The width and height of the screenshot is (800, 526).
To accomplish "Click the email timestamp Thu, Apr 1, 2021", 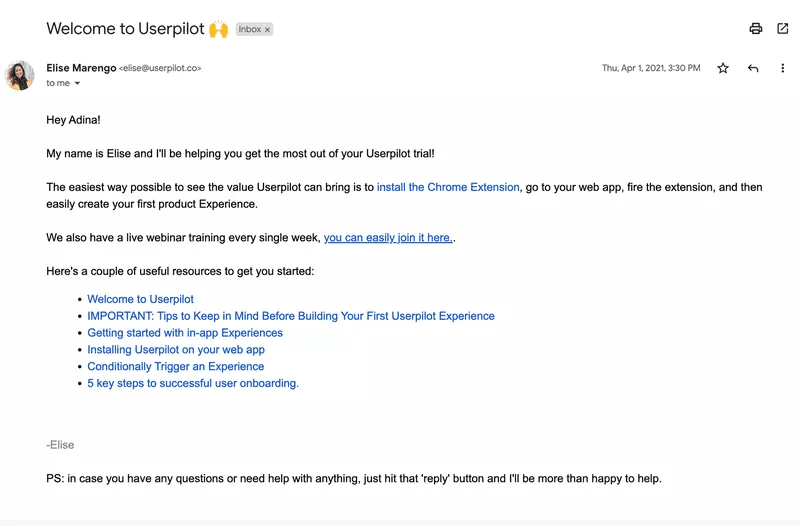I will 650,68.
